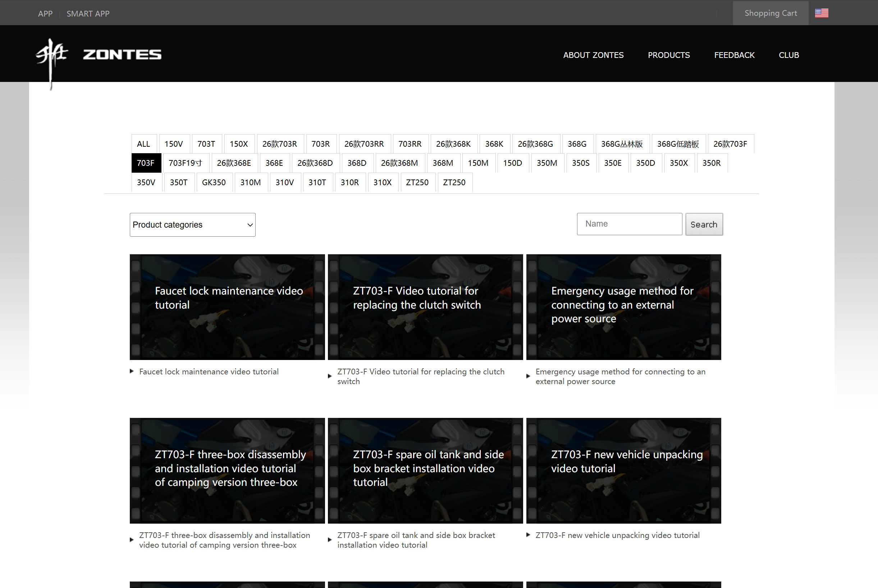
Task: Select the 310M model tab
Action: (251, 182)
